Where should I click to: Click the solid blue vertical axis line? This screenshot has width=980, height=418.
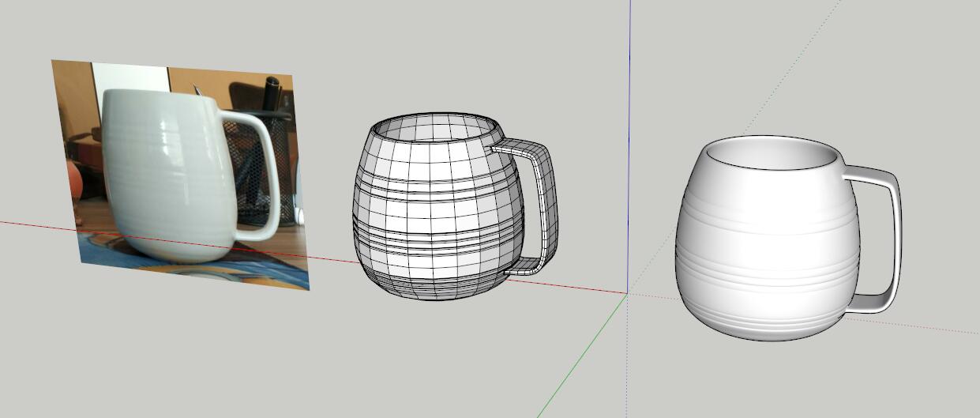[629, 146]
